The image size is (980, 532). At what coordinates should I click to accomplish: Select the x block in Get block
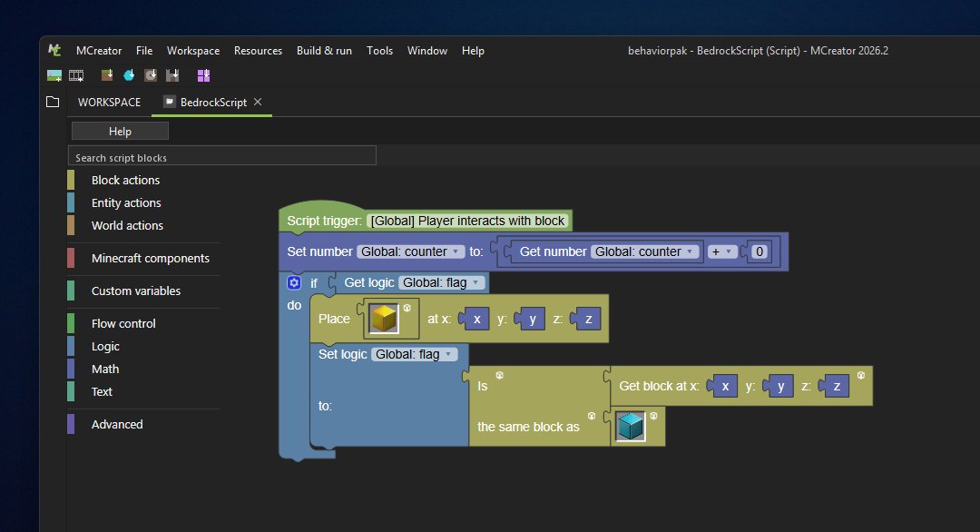[x=724, y=386]
